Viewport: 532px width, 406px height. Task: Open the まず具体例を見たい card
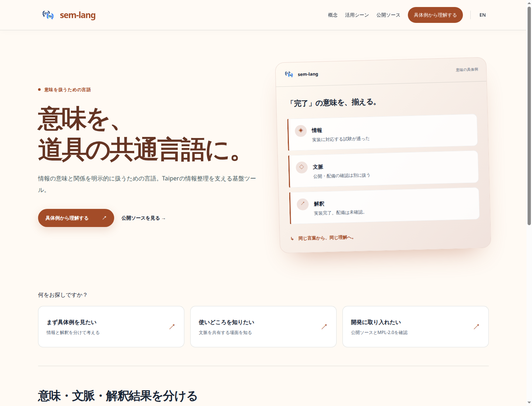pos(111,327)
